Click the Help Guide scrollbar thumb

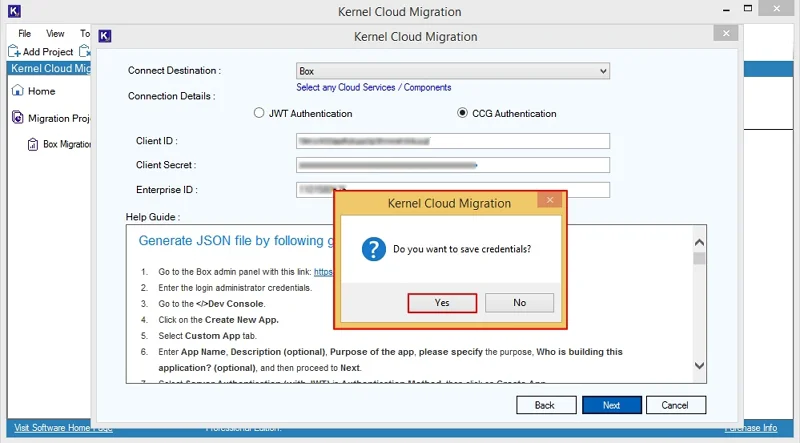tap(699, 258)
